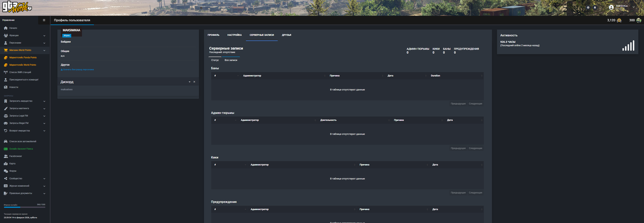Expand the Фракции submenu chevron
The height and width of the screenshot is (223, 644).
click(x=44, y=36)
